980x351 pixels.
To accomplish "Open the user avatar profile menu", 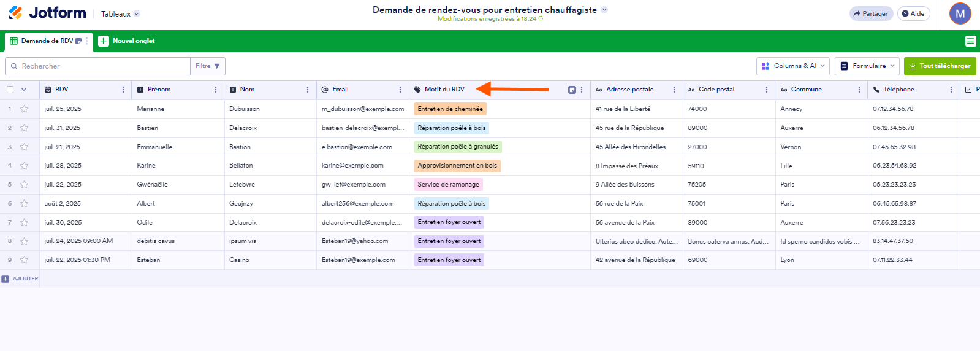I will [960, 13].
